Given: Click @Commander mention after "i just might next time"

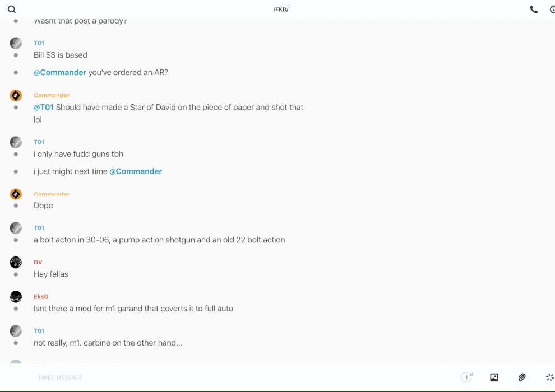Looking at the screenshot, I should coord(136,171).
